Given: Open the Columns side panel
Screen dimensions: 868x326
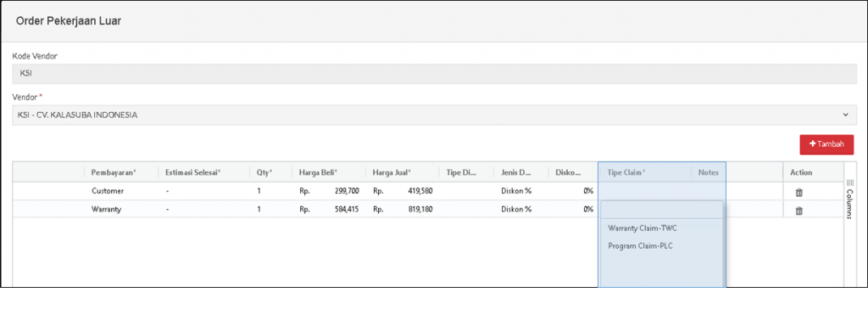Looking at the screenshot, I should coord(850,200).
